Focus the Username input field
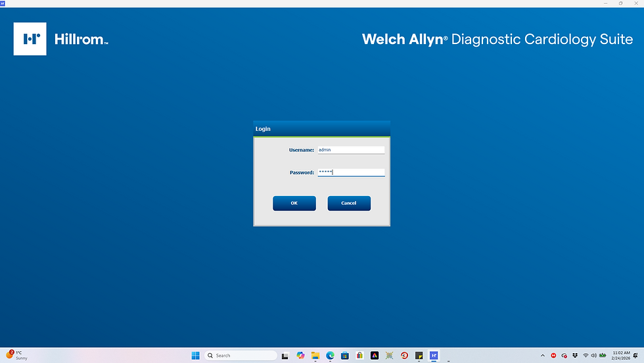Image resolution: width=644 pixels, height=363 pixels. 351,150
